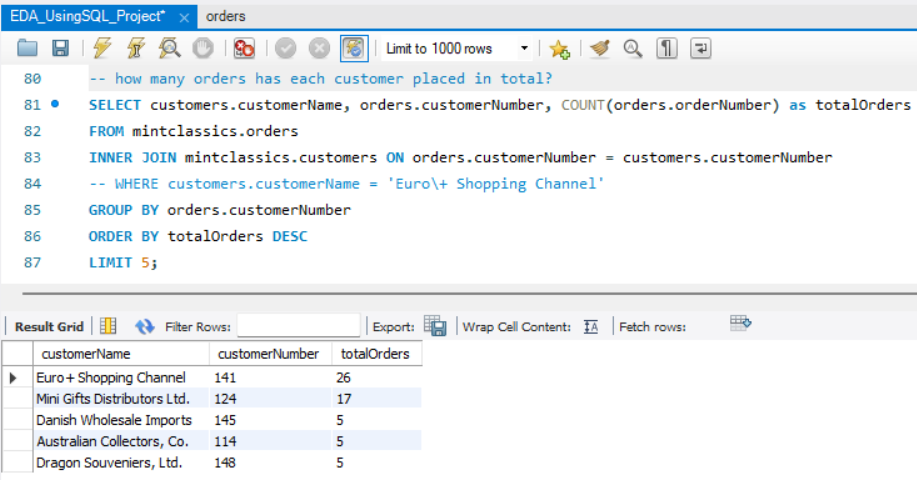Screen dimensions: 917x480
Task: Toggle result grid form view icon
Action: click(x=108, y=326)
